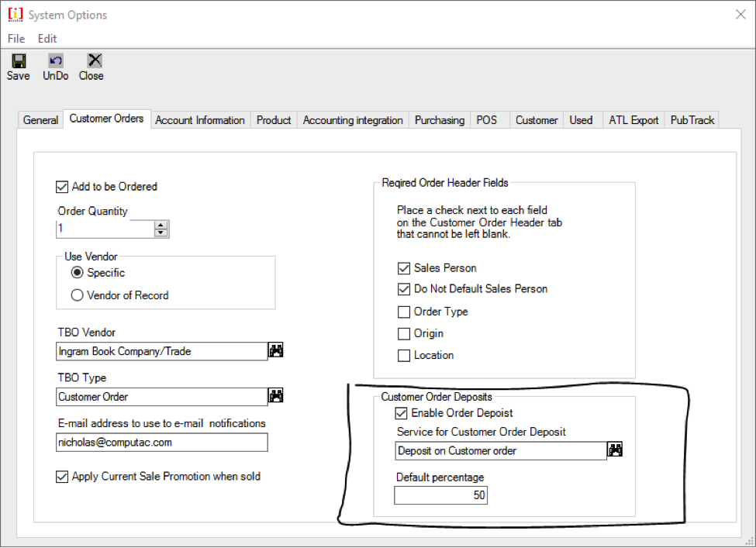The image size is (756, 548).
Task: Click the UnDo toolbar icon
Action: [56, 60]
